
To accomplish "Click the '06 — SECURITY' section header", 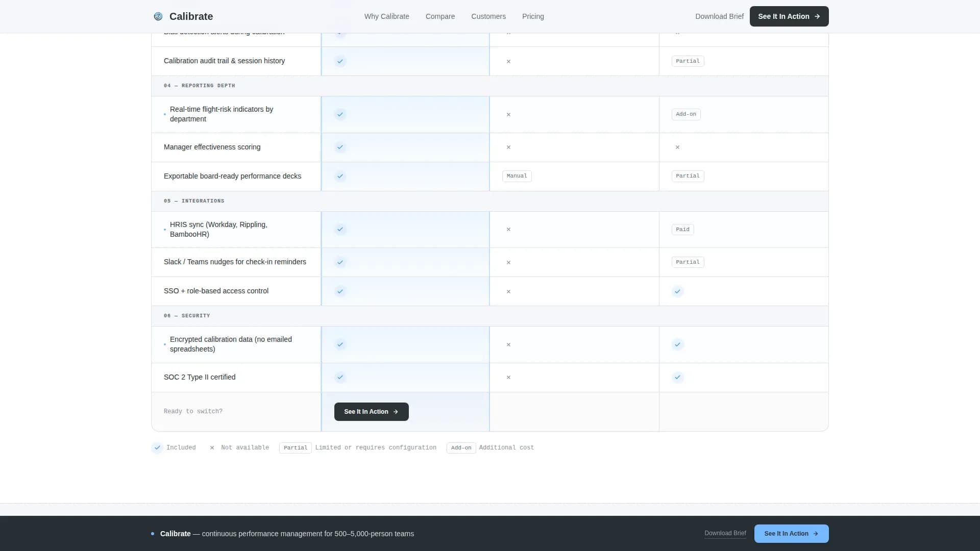I will [x=187, y=316].
